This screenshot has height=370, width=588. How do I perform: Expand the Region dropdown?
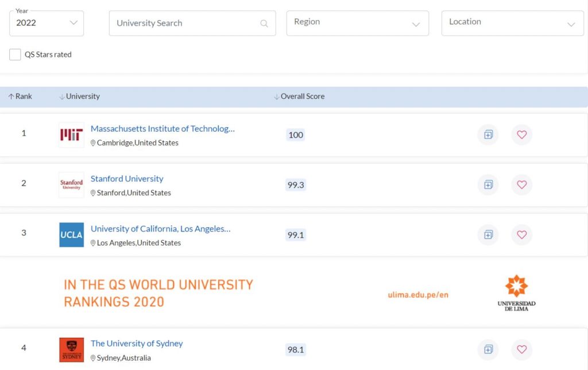pos(357,23)
